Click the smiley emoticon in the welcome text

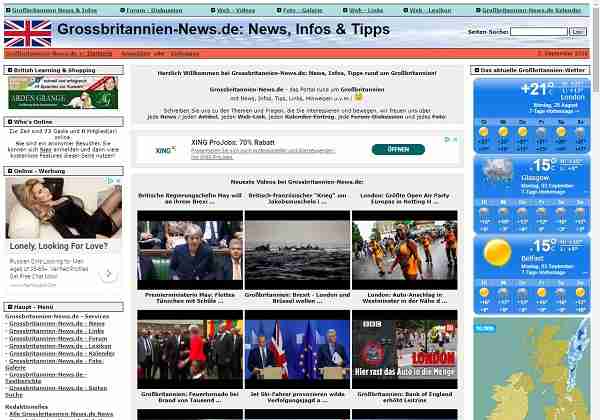358,97
